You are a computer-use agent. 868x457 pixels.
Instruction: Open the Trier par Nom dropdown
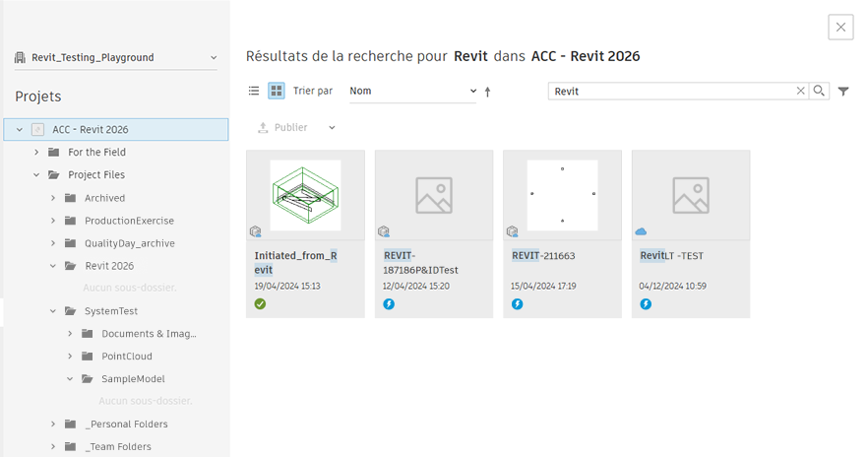(x=413, y=92)
